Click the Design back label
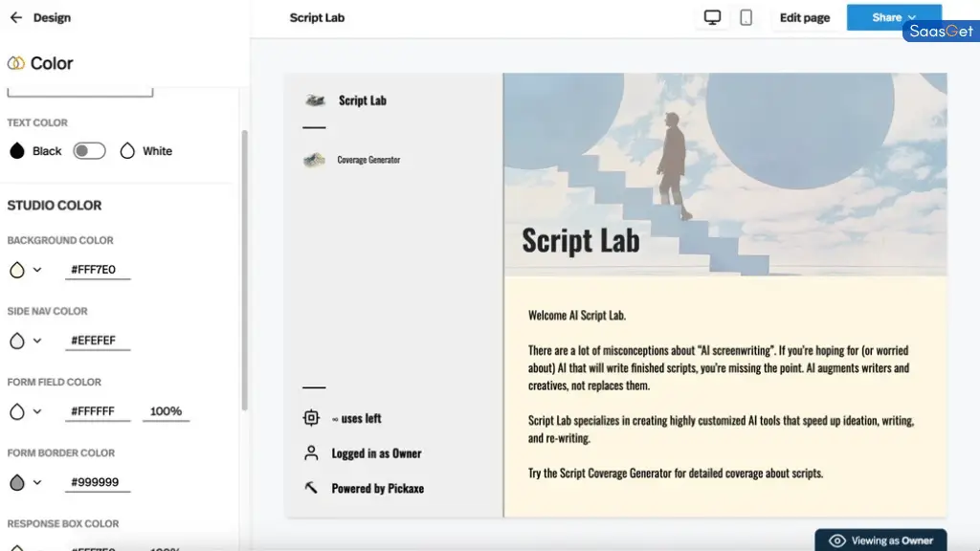 (x=52, y=17)
